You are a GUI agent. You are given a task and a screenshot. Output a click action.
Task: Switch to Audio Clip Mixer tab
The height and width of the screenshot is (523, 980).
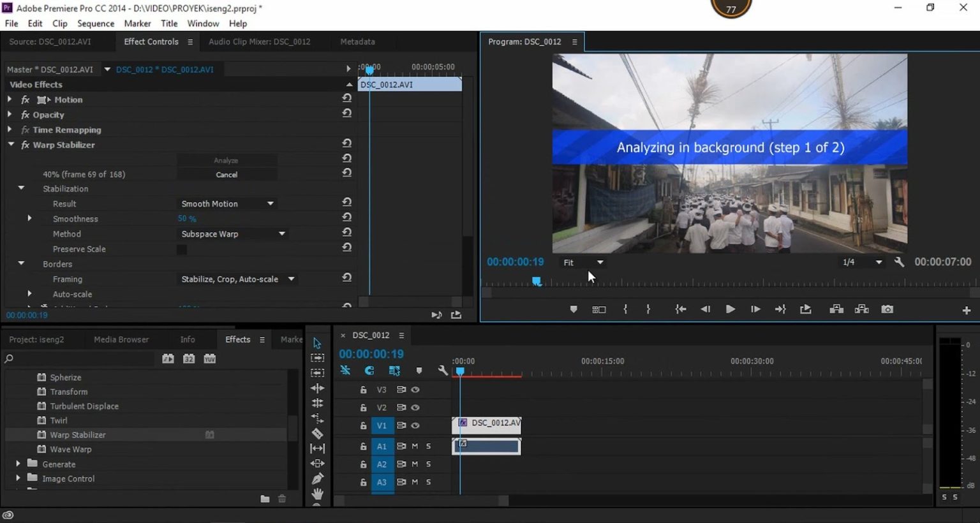(x=259, y=41)
